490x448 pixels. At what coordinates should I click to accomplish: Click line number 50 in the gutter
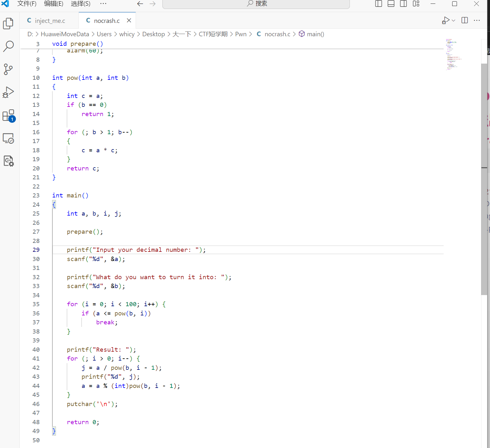36,440
